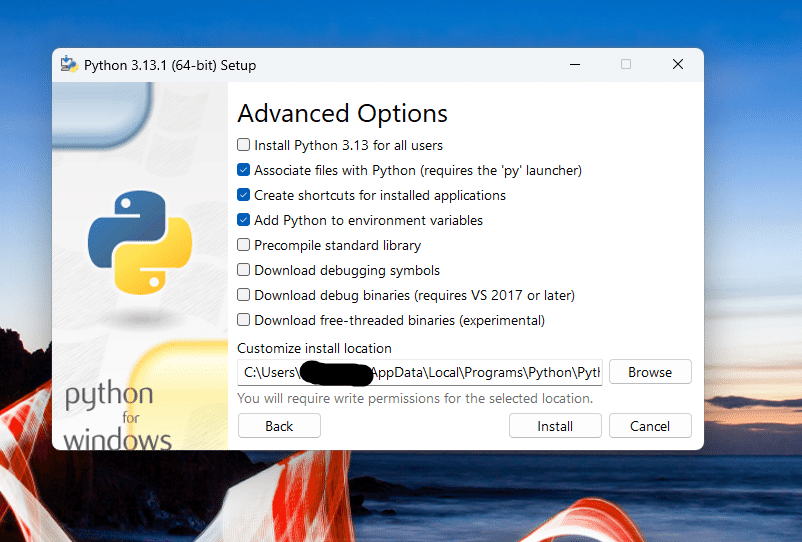The image size is (802, 542).
Task: Click the Customize install location label
Action: tap(314, 348)
